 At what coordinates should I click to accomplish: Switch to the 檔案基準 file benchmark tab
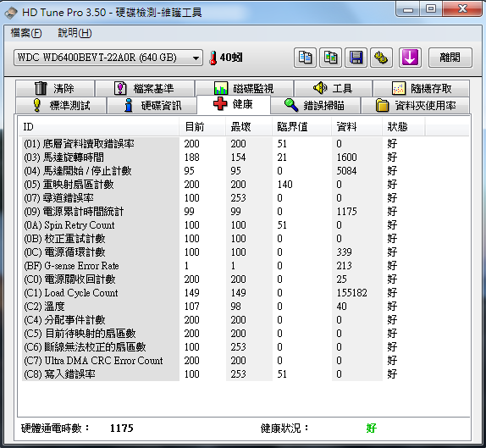[145, 88]
